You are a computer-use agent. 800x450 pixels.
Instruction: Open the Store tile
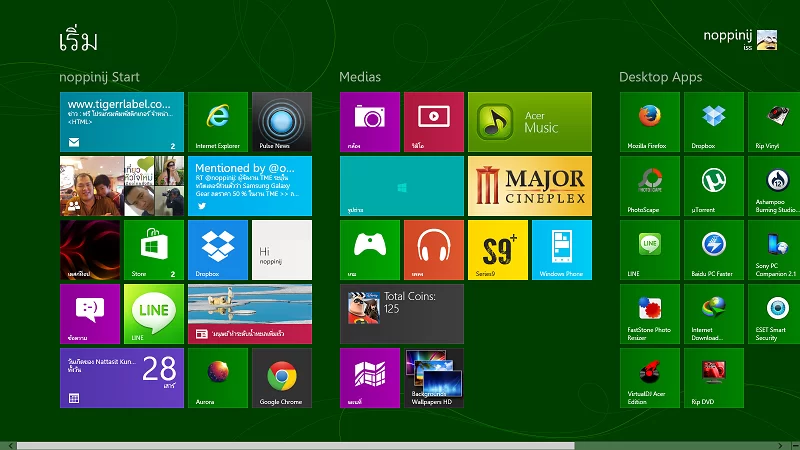[x=154, y=250]
